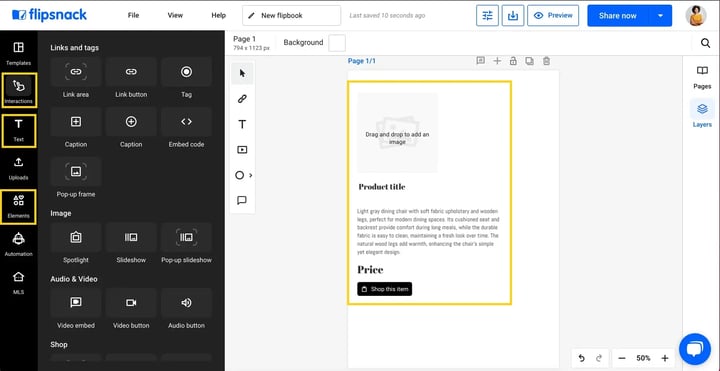Open the MLS sidebar section

point(18,283)
